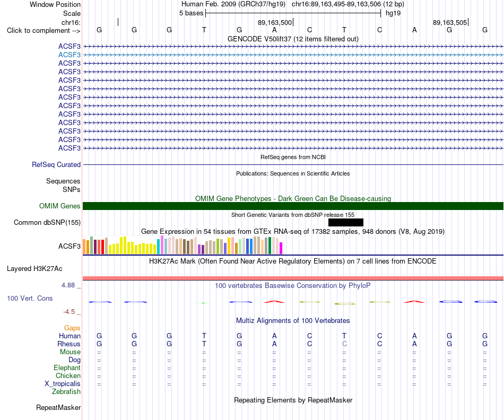504x420 pixels.
Task: Click the Rhesus alignment row label
Action: coord(69,344)
